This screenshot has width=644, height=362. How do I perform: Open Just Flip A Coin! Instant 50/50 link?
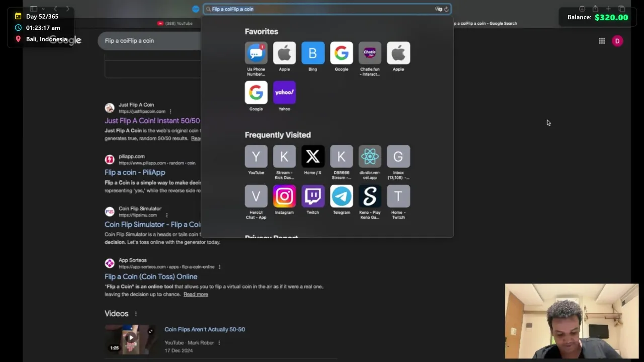(x=152, y=121)
